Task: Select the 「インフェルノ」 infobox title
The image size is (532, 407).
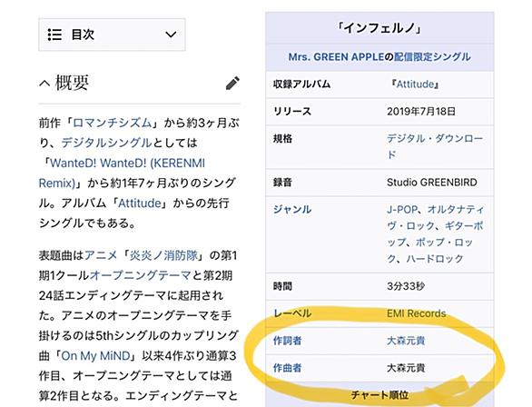Action: click(x=379, y=28)
